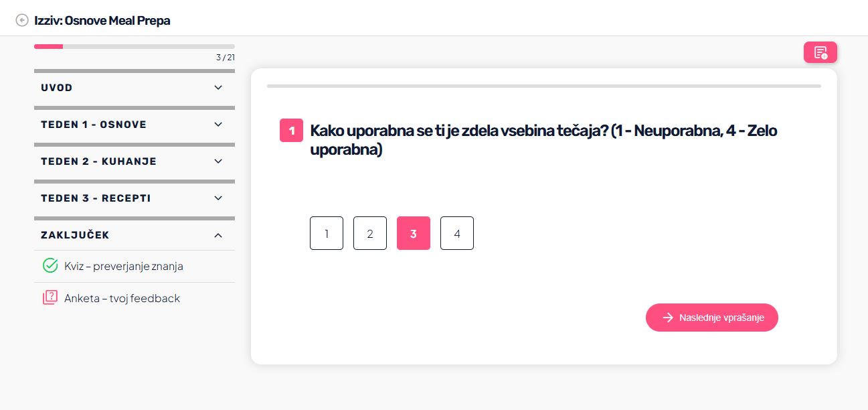The image size is (868, 410).
Task: Click the Naslednje vprašanje button
Action: click(712, 318)
